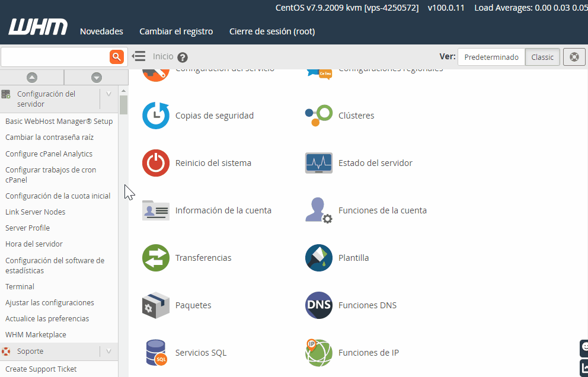The image size is (588, 377).
Task: Open the help question mark icon
Action: point(182,57)
